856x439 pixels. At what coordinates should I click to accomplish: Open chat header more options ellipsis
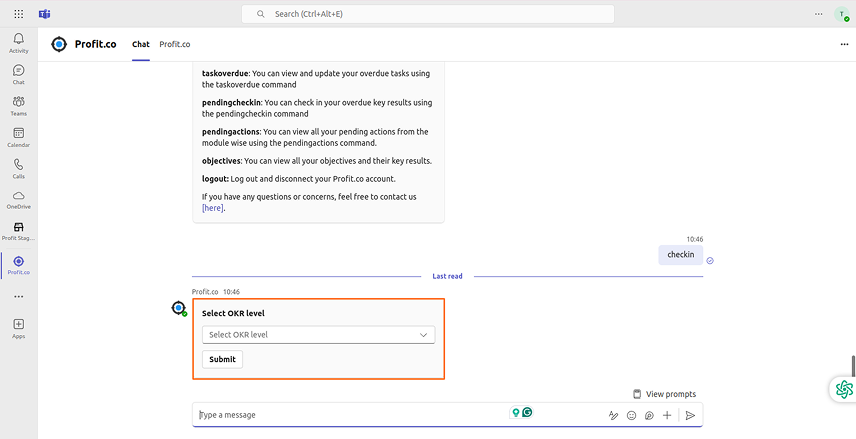pos(844,44)
